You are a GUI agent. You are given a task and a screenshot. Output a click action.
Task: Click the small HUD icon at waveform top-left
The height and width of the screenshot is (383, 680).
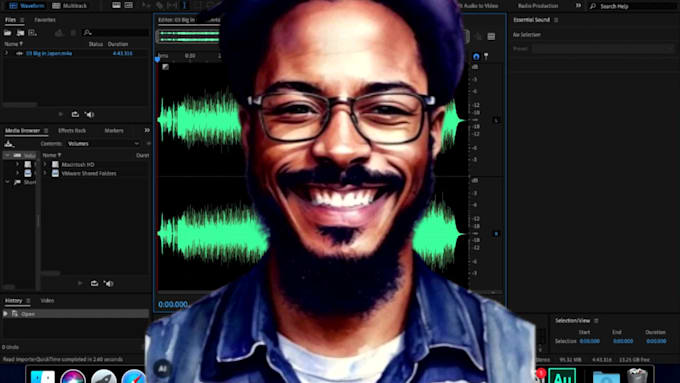pos(165,67)
